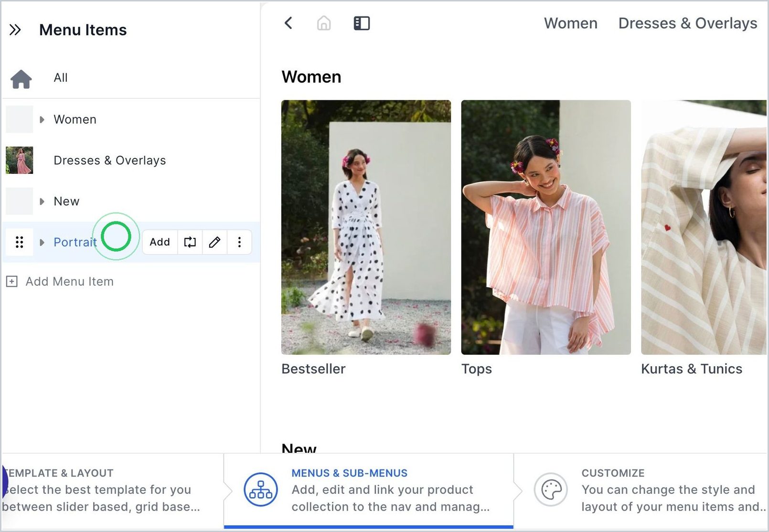The width and height of the screenshot is (769, 532).
Task: Open the Customize palette icon
Action: [551, 489]
